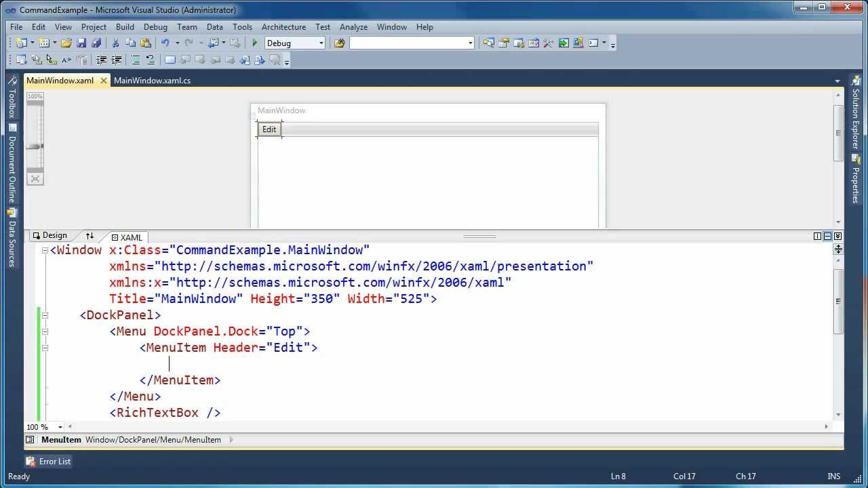Switch to the Design pane tab
Image resolution: width=868 pixels, height=488 pixels.
pos(49,236)
